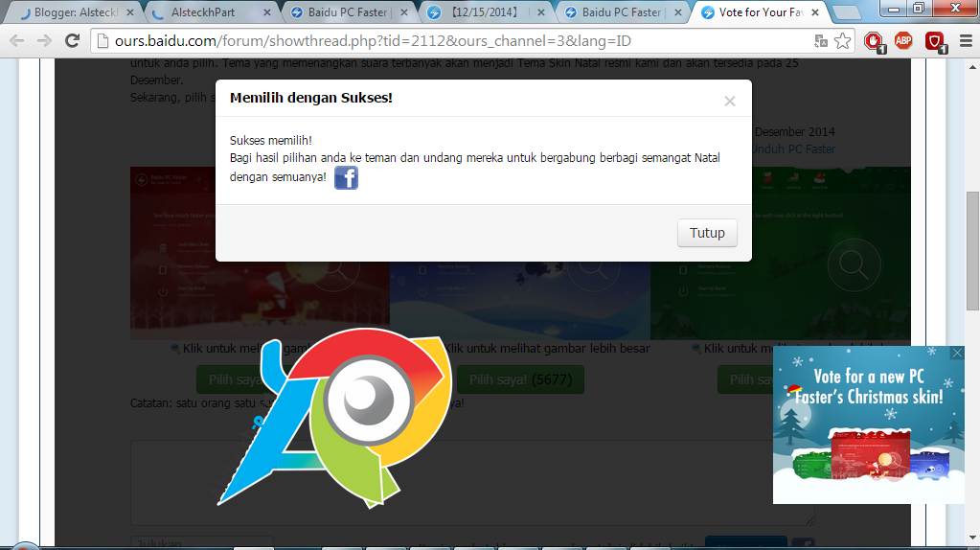Viewport: 980px width, 550px height.
Task: Close the Memilih dengan Sukses dialog
Action: click(x=729, y=102)
